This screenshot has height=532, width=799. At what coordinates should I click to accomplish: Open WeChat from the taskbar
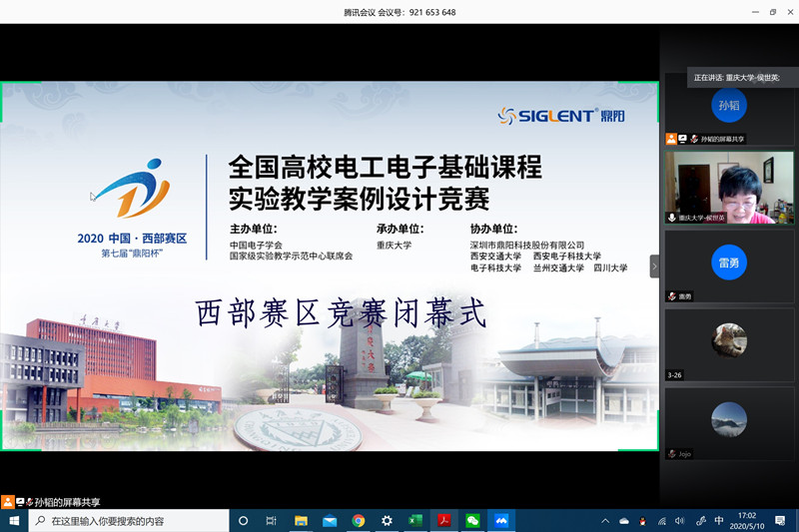click(472, 520)
